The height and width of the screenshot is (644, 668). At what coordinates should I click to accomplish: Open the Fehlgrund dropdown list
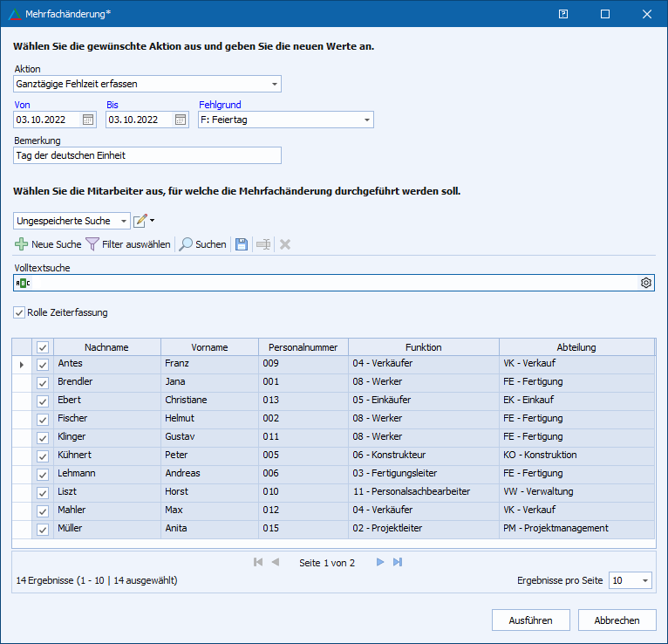(366, 120)
